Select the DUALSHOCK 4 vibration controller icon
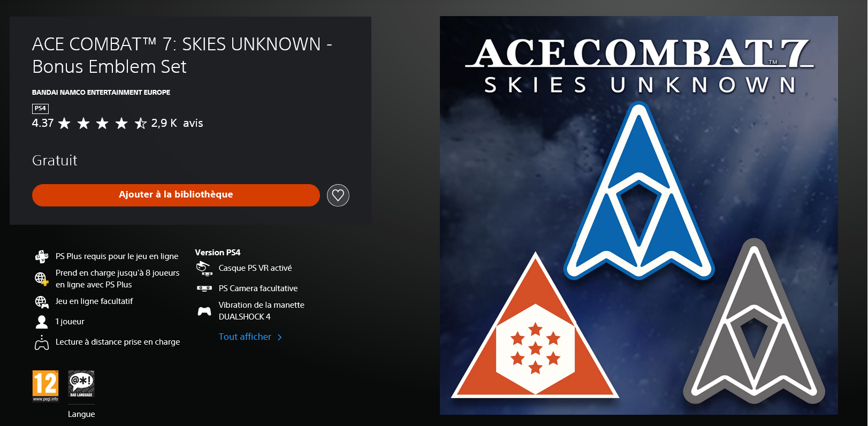The image size is (868, 426). point(204,311)
